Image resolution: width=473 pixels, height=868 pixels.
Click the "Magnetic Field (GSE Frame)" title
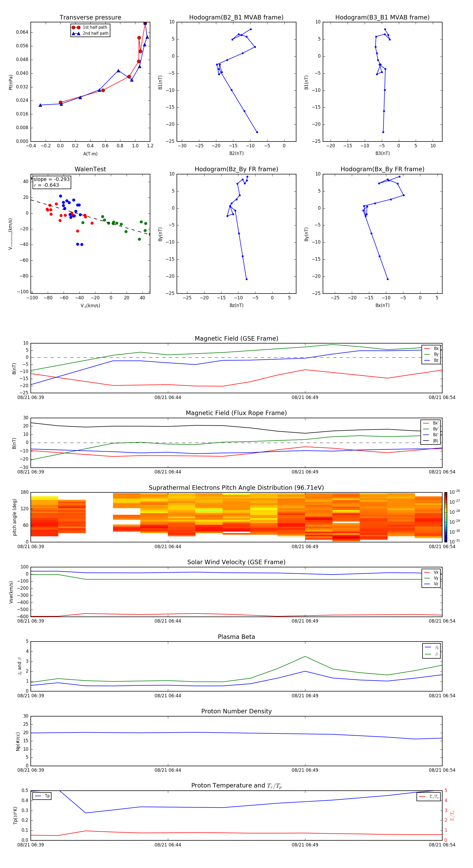[236, 339]
